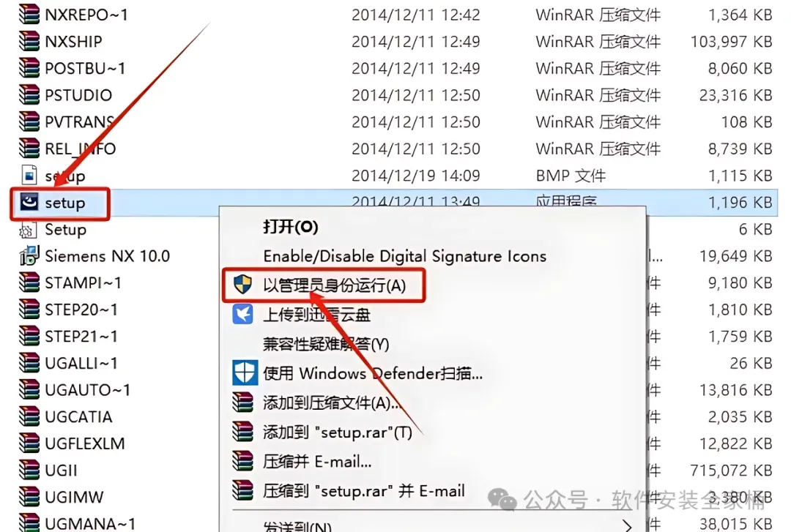
Task: Select the UGFLEXLM file name
Action: (85, 443)
